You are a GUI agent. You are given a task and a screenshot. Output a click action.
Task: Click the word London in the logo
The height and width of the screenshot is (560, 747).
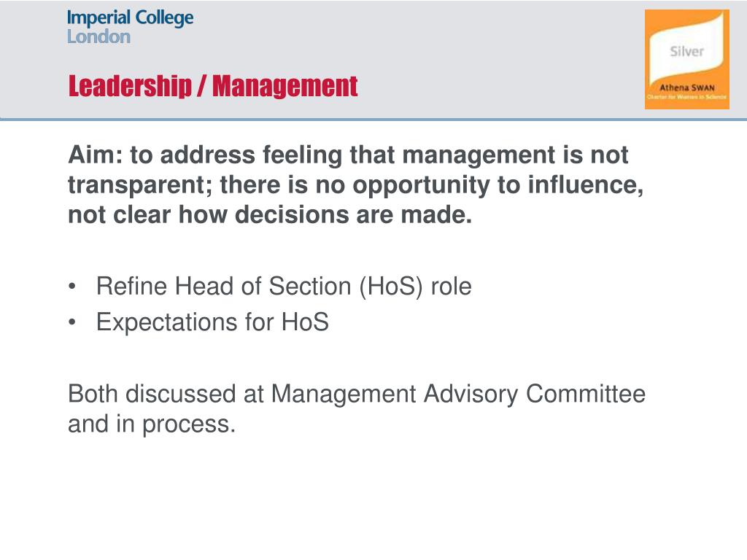[x=98, y=36]
